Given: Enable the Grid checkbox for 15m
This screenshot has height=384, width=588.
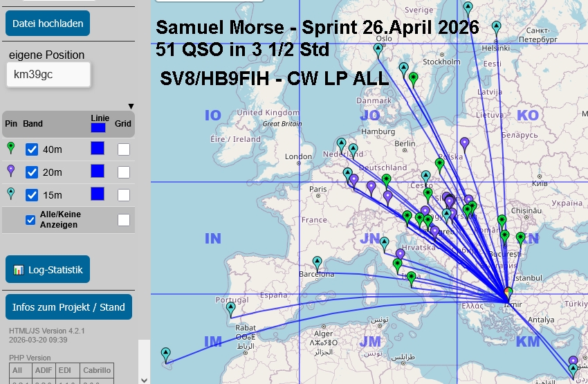Looking at the screenshot, I should click(124, 195).
